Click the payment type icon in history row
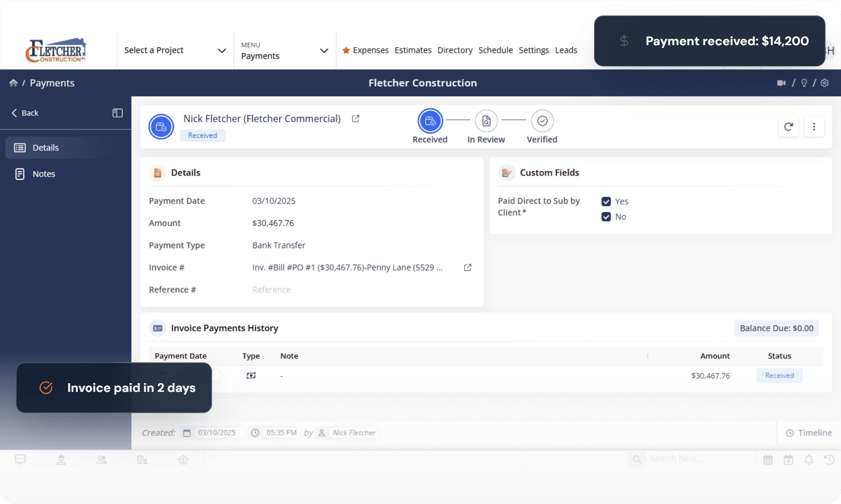The image size is (841, 504). coord(251,376)
